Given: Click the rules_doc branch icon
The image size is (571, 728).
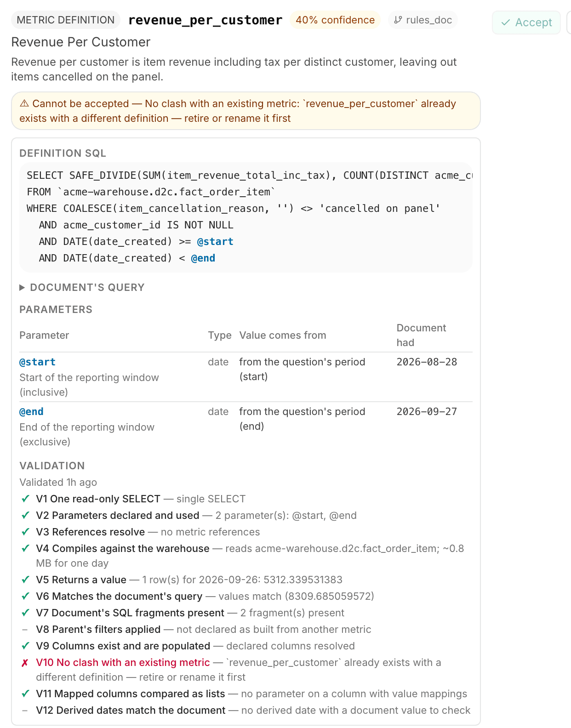Looking at the screenshot, I should (x=398, y=20).
